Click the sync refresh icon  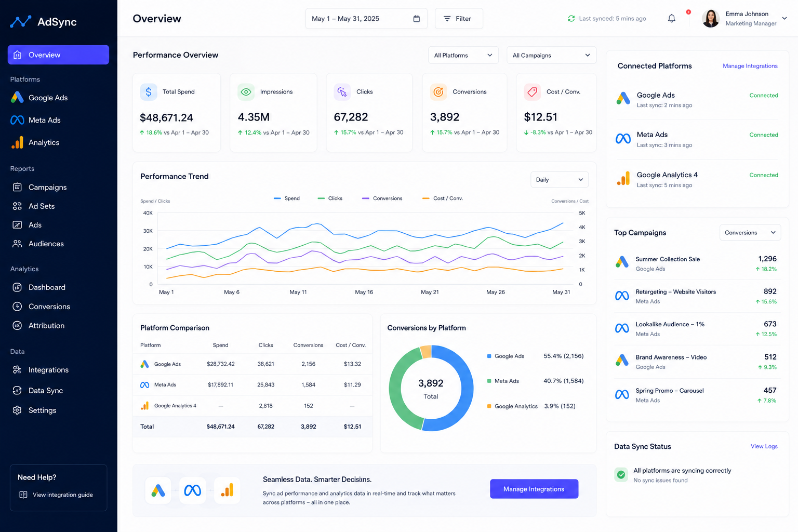571,19
